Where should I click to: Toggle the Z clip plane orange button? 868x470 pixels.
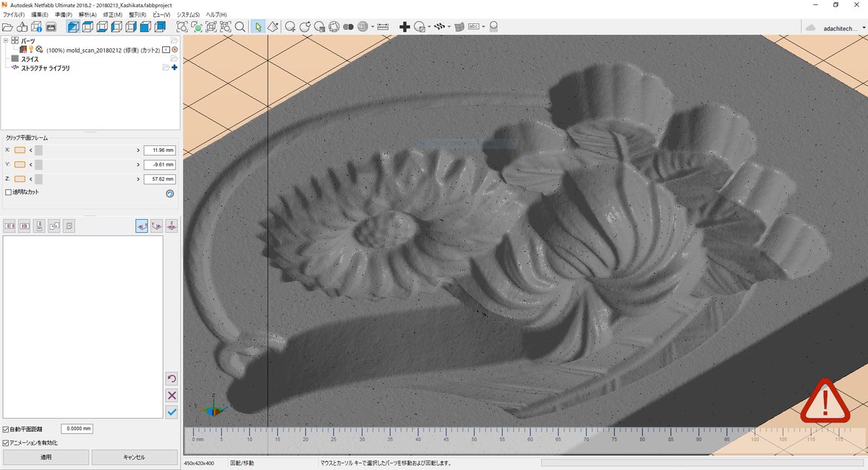tap(20, 179)
